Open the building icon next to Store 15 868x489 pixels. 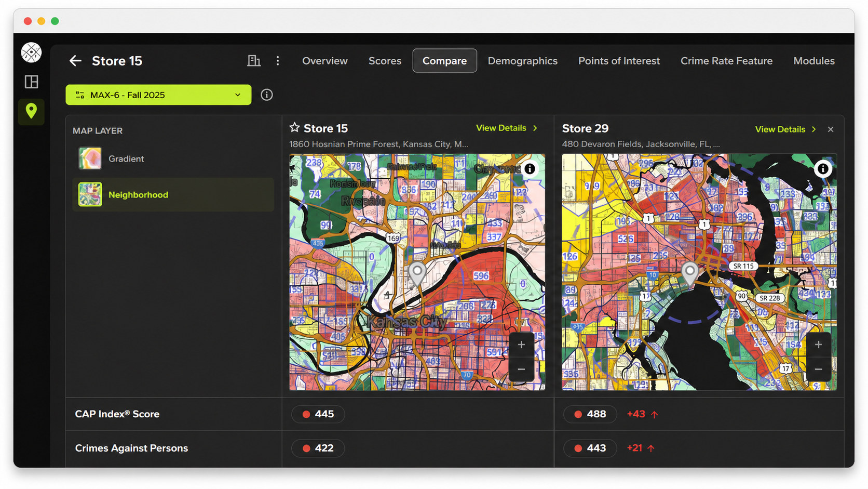(254, 61)
